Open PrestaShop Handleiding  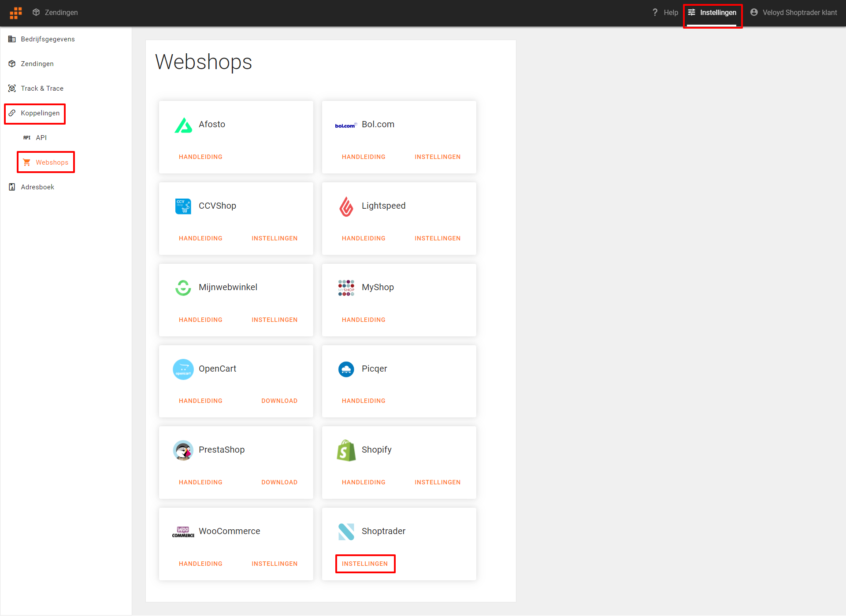point(200,482)
